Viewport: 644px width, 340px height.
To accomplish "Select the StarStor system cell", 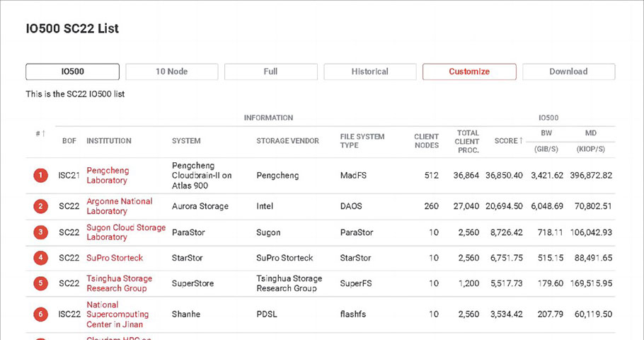I will click(188, 258).
